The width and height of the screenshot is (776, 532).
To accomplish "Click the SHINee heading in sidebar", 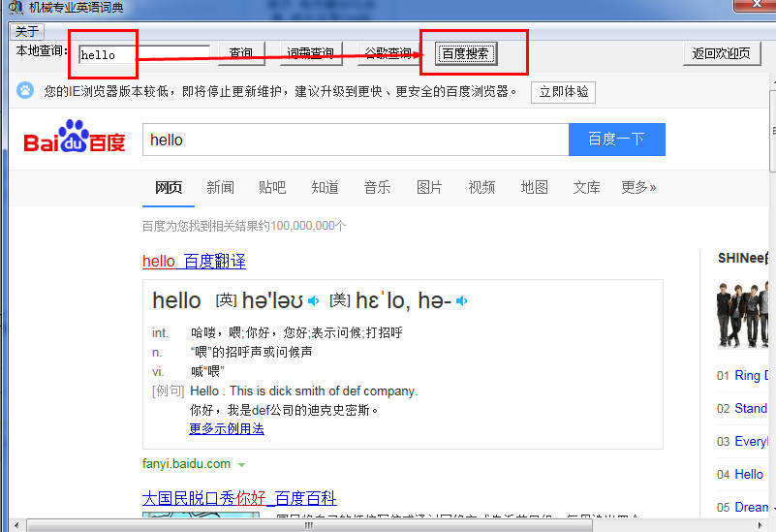I will click(743, 258).
